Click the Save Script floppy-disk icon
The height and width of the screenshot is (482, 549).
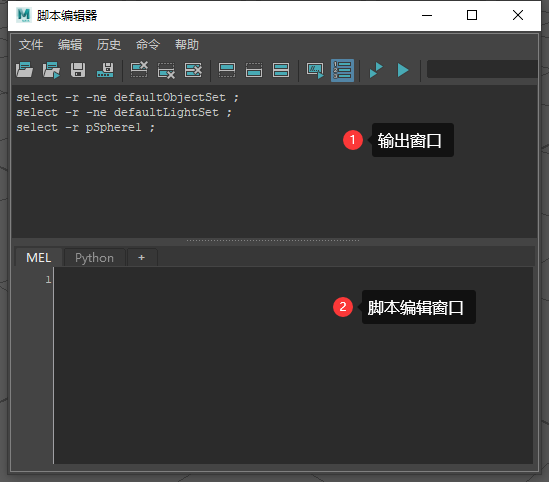coord(78,70)
